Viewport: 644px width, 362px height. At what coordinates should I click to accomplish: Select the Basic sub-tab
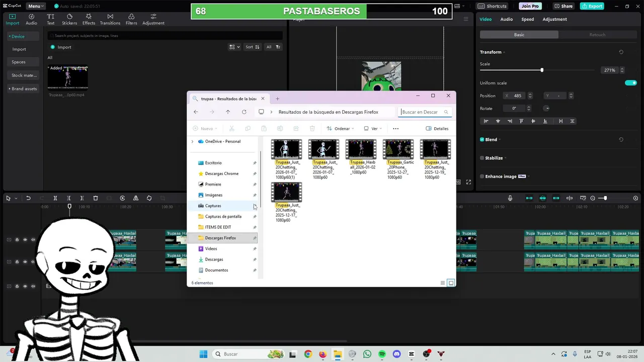[519, 35]
